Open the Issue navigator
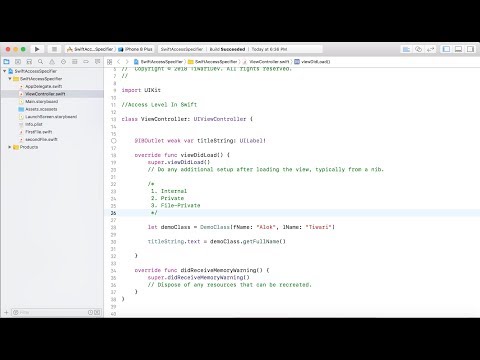 tap(52, 62)
